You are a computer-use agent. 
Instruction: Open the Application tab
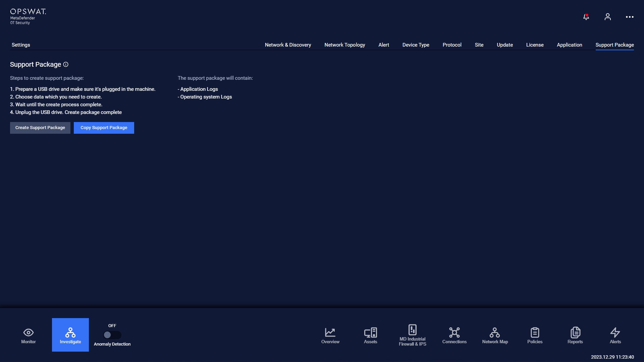pos(570,45)
